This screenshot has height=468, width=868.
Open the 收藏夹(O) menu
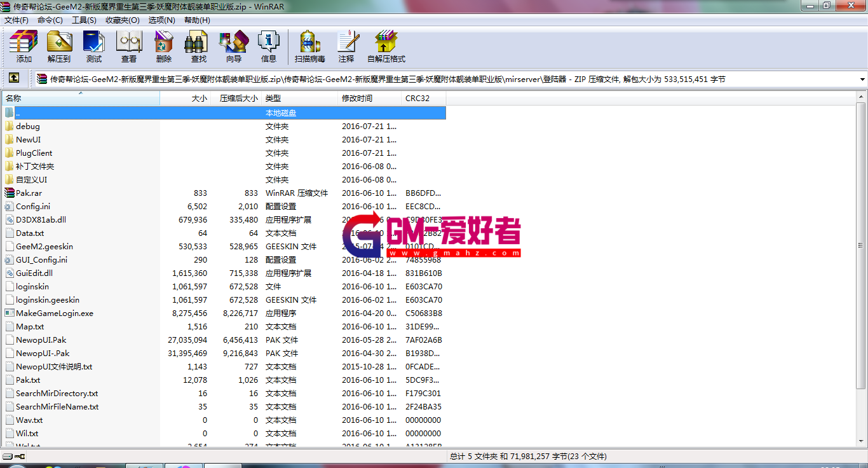[x=122, y=20]
